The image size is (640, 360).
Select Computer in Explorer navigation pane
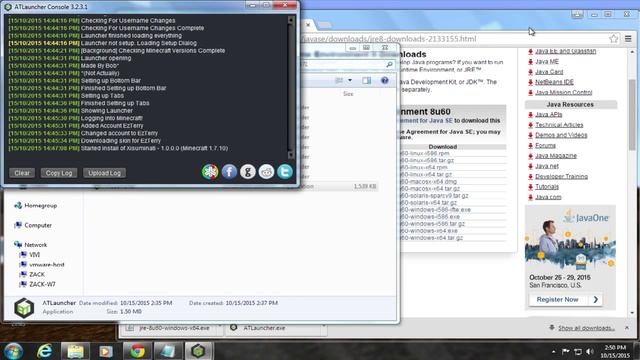click(38, 225)
